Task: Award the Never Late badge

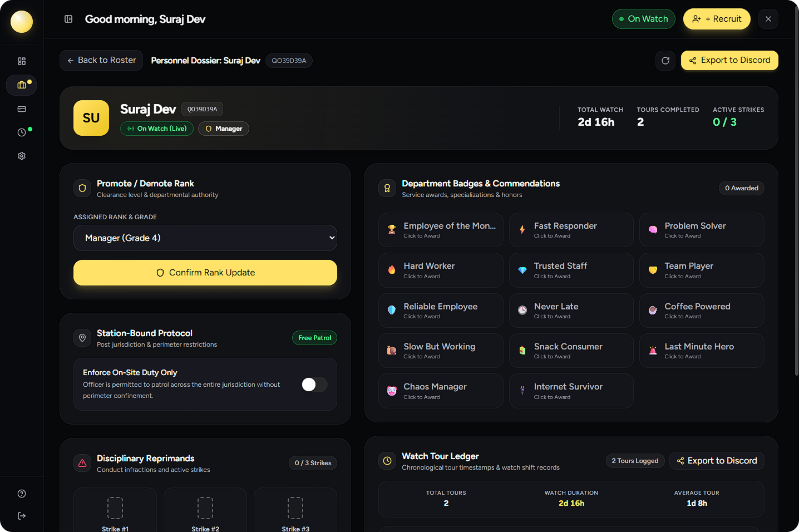Action: tap(571, 311)
